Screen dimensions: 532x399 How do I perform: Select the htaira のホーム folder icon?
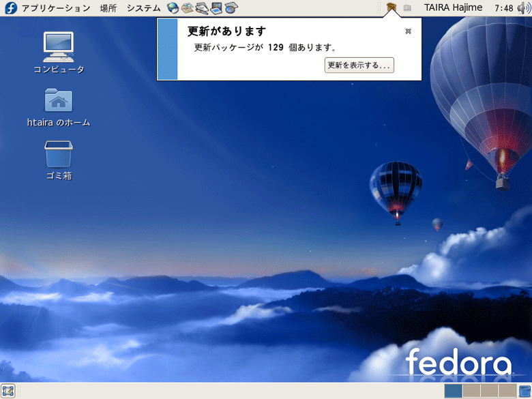[x=58, y=100]
